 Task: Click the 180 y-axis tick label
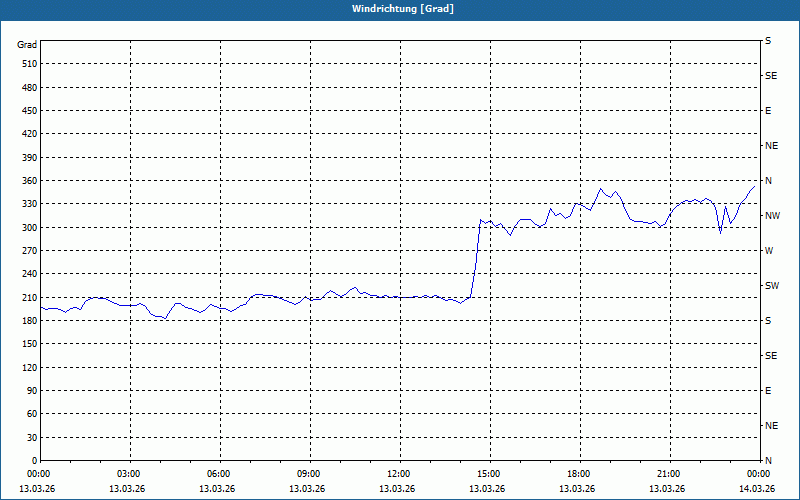[30, 321]
